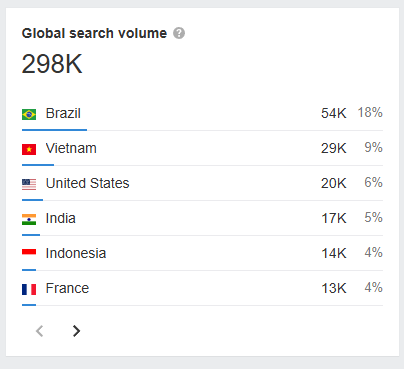Screen dimensions: 404x369
Task: Click the India flag icon
Action: (x=29, y=219)
